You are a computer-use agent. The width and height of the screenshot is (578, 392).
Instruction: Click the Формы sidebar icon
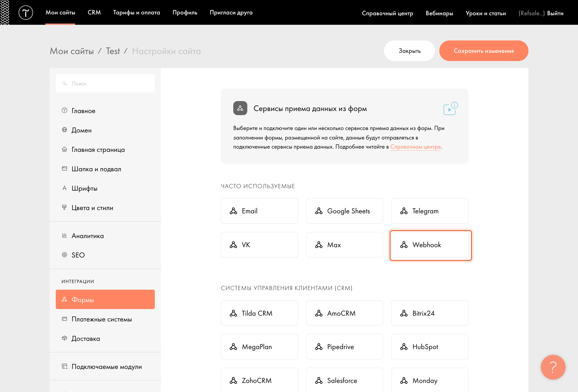[x=64, y=299]
